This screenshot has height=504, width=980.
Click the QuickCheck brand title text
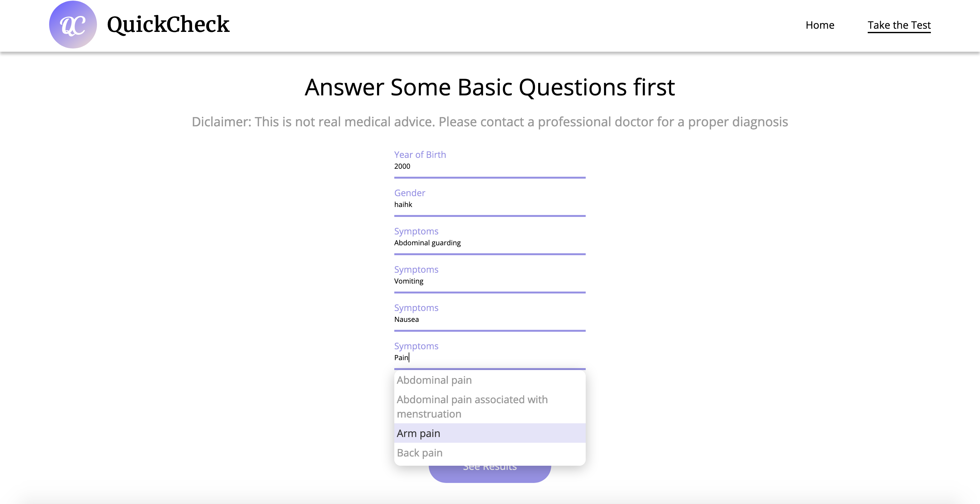pos(168,25)
